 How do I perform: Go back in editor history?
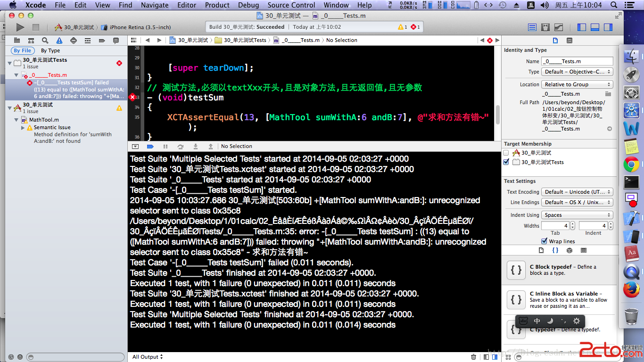(x=148, y=40)
